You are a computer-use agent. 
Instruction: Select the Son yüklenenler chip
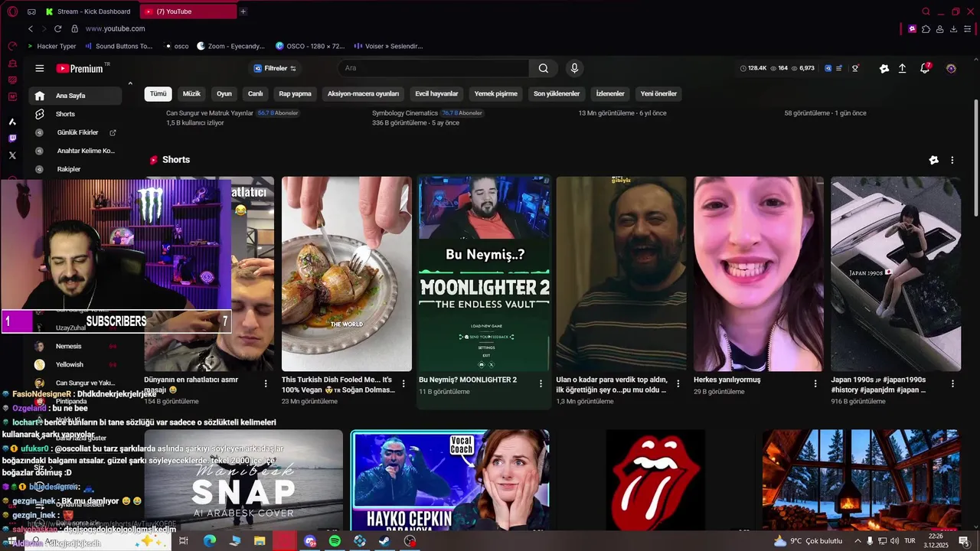(557, 93)
